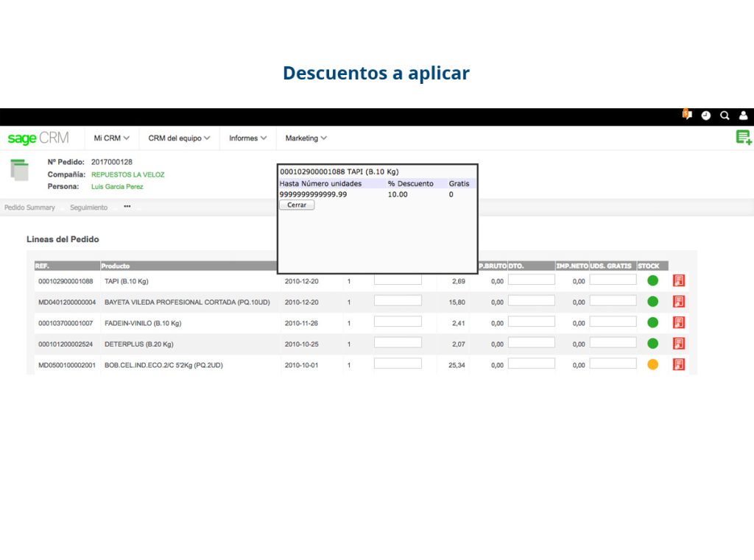Click red document icon for TAPI row
754x560 pixels.
[x=679, y=280]
